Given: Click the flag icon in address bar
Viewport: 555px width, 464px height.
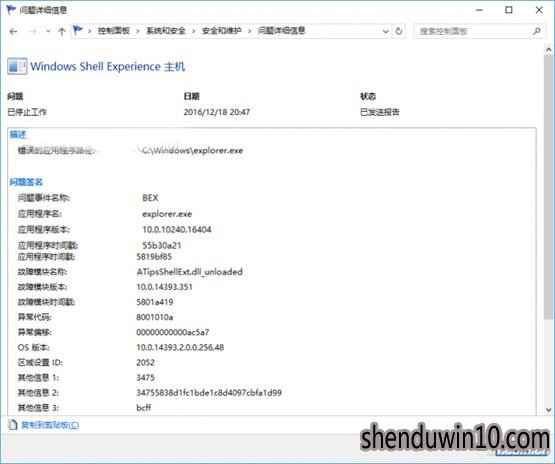Looking at the screenshot, I should [x=78, y=30].
